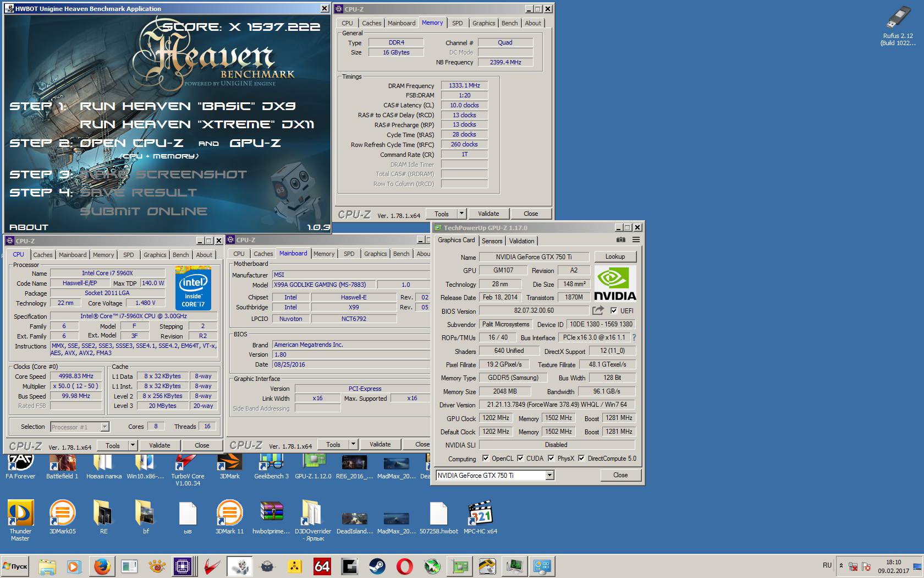Click Validate in the CPU-Z Memory window
924x578 pixels.
[x=488, y=214]
